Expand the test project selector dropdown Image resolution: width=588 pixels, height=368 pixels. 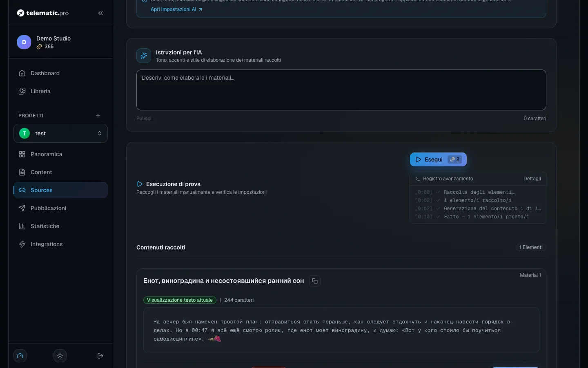[x=60, y=133]
